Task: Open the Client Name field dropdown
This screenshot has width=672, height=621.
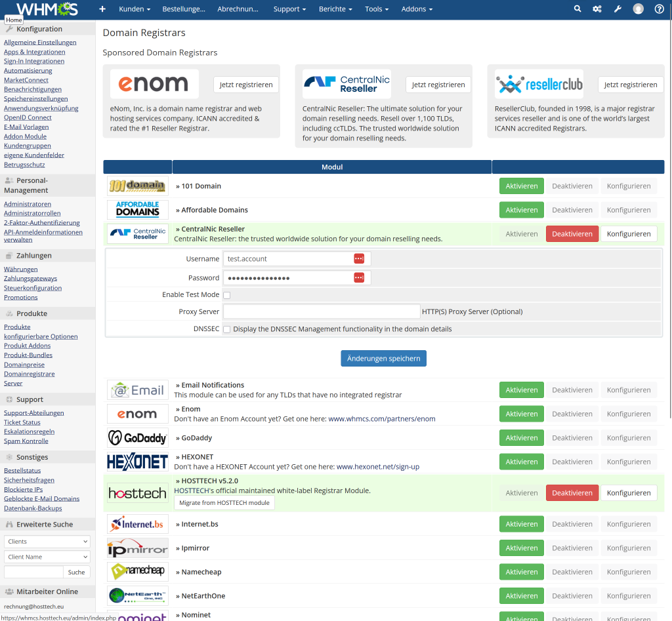Action: click(x=47, y=557)
